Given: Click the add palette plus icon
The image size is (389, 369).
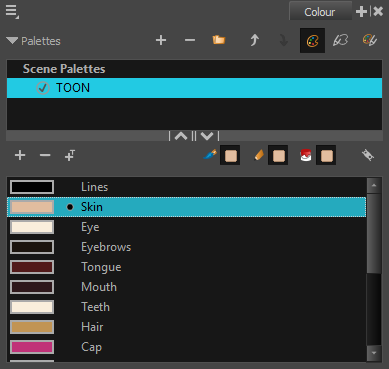Looking at the screenshot, I should (161, 41).
